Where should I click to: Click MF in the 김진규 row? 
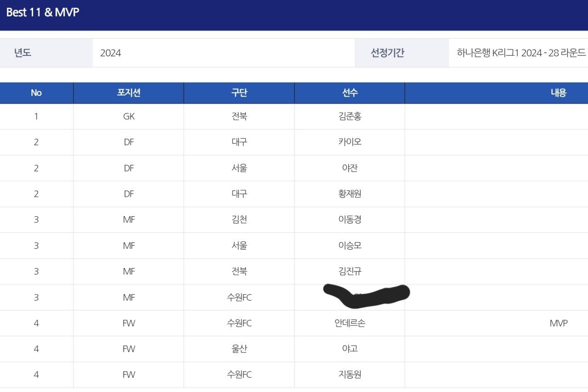[129, 271]
